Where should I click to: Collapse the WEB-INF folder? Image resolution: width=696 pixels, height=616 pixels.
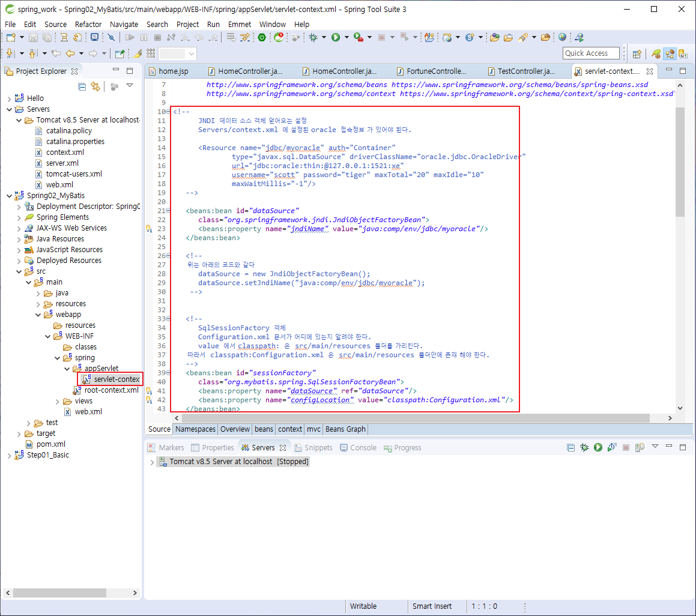(x=48, y=336)
